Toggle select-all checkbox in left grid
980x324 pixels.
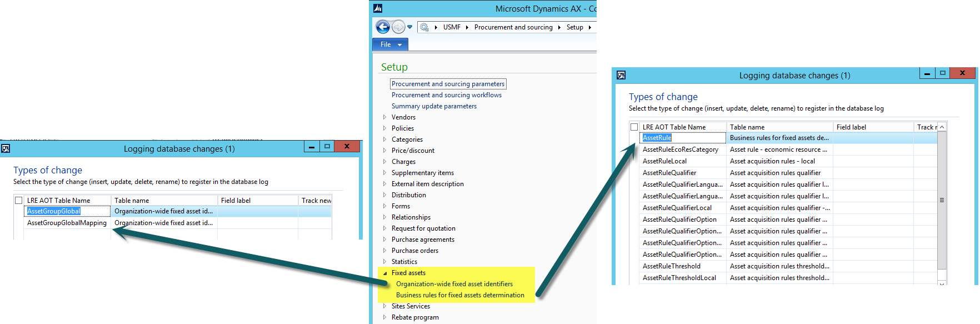19,201
